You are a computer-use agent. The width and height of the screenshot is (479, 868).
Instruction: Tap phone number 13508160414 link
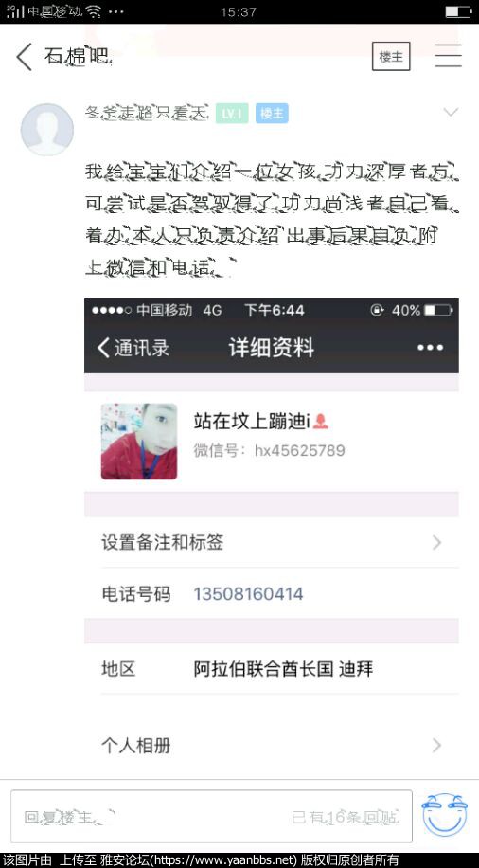(x=248, y=594)
